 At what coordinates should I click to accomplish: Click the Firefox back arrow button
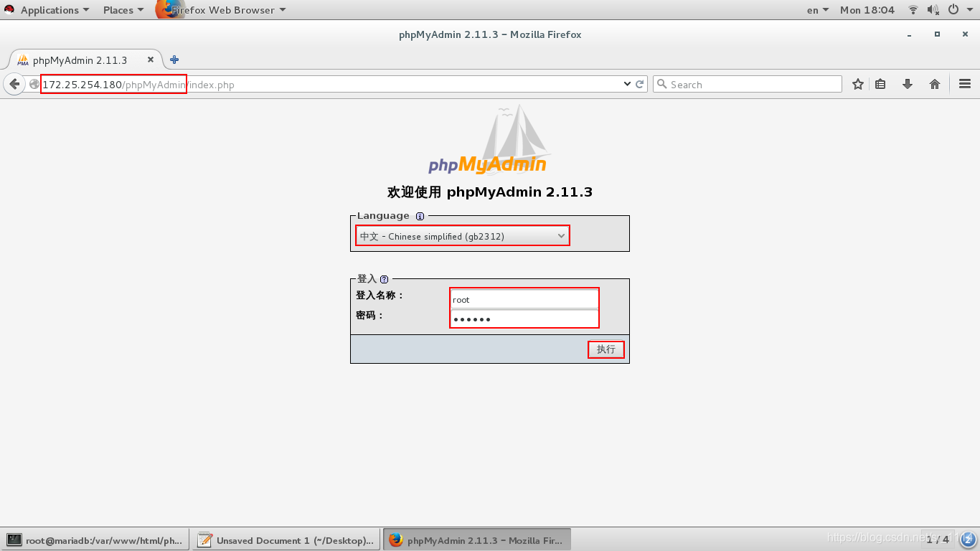(14, 84)
